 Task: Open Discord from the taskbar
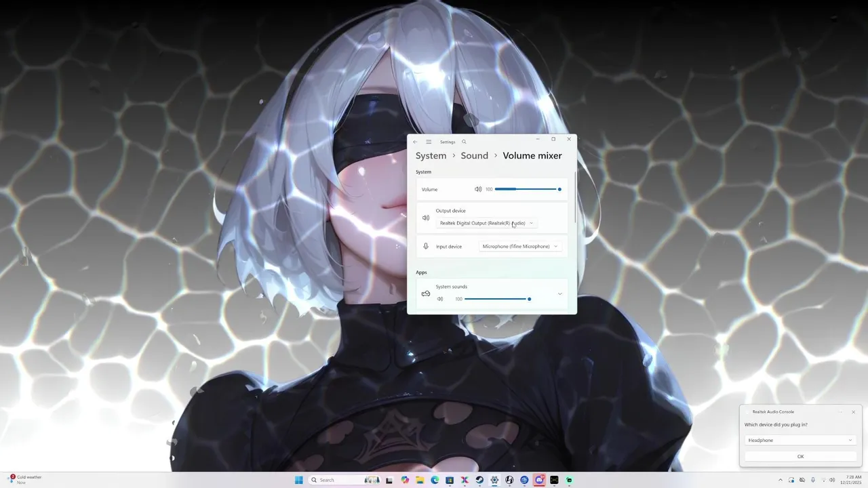[539, 480]
